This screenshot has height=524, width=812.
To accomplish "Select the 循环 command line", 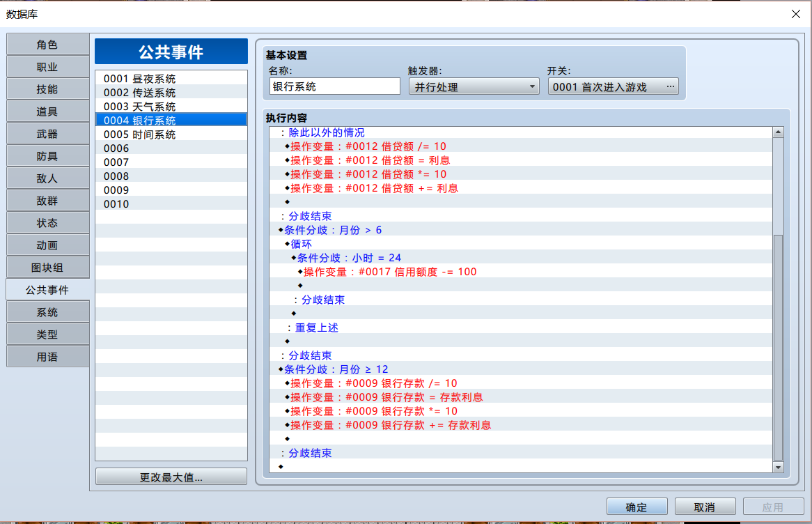I will [521, 244].
